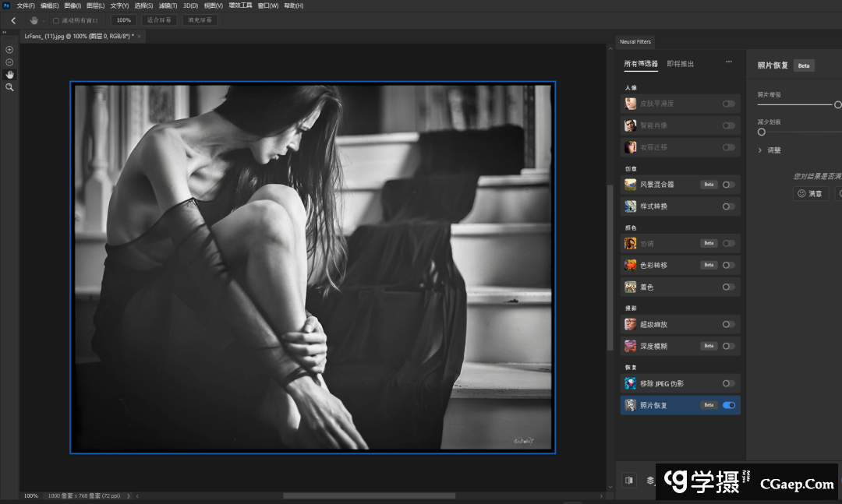Open the Hand tool preset dropdown arrow
This screenshot has height=504, width=842.
point(44,20)
